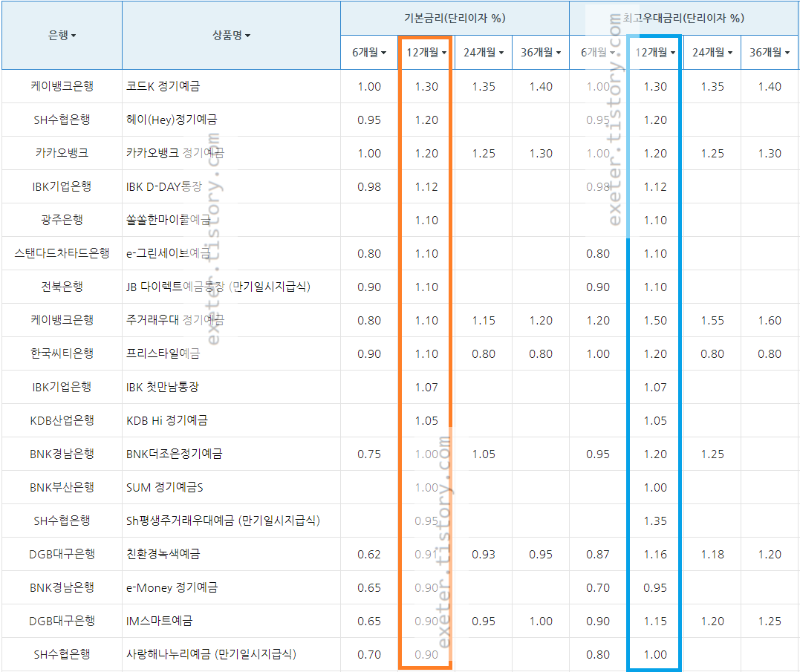Click KDB Hi 정기예금 base rate 1.05
Screen dimensions: 800x672
point(426,420)
